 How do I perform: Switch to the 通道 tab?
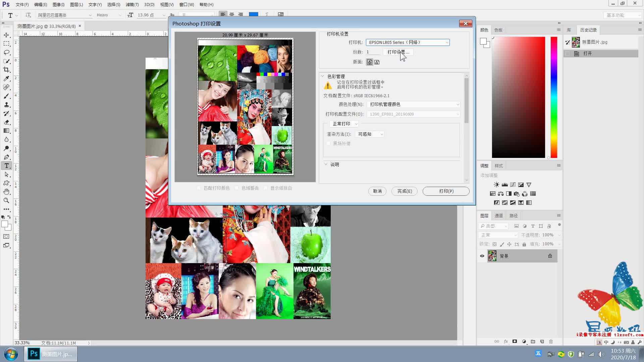pos(499,216)
